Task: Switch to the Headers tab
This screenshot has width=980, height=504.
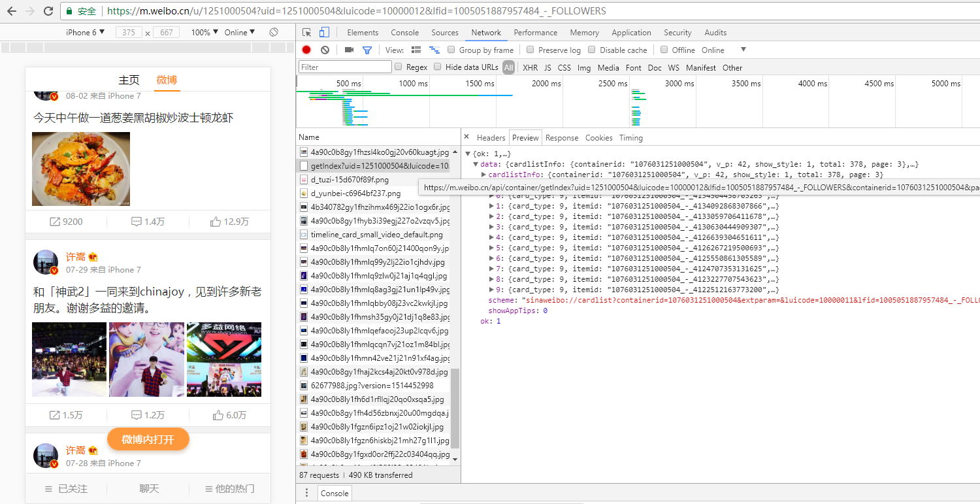Action: click(x=491, y=137)
